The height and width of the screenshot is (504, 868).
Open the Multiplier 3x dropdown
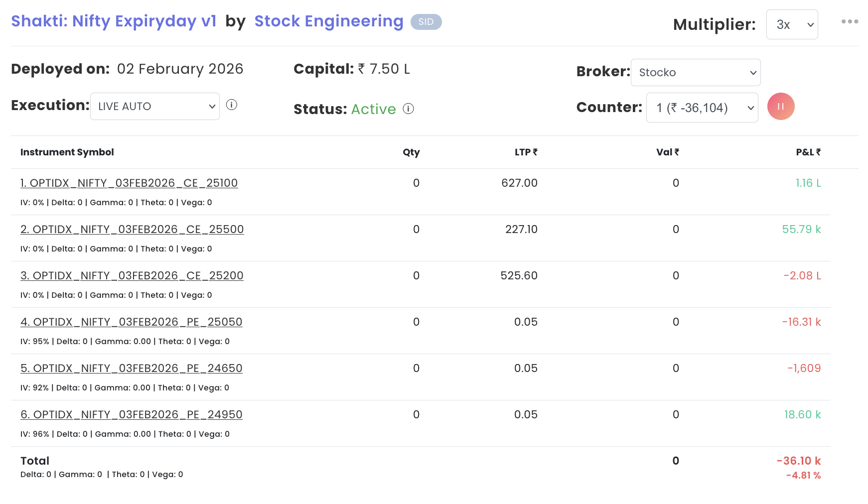tap(791, 24)
